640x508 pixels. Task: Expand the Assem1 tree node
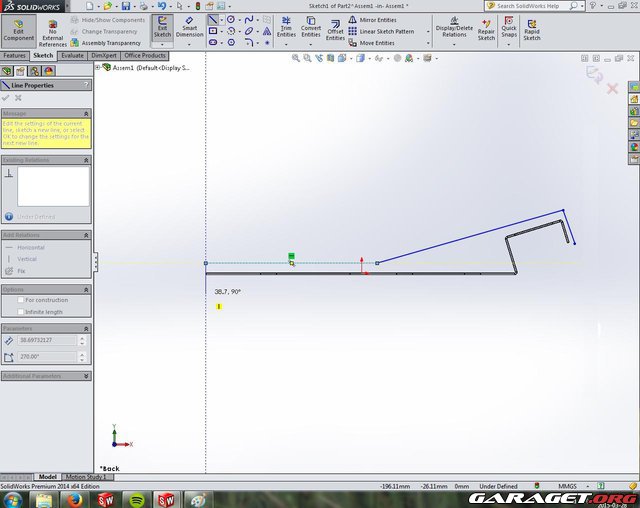(x=97, y=68)
